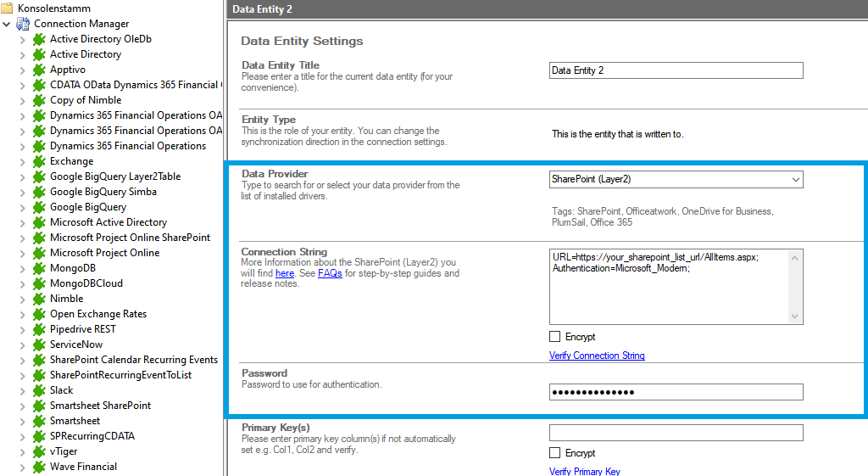Click the connection string scroll down arrow

click(x=795, y=316)
